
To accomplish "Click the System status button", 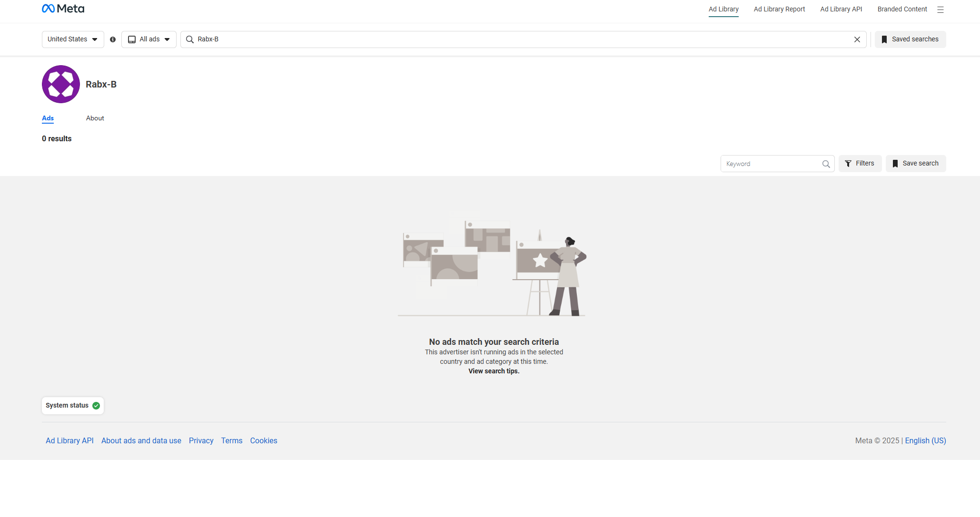I will click(73, 406).
